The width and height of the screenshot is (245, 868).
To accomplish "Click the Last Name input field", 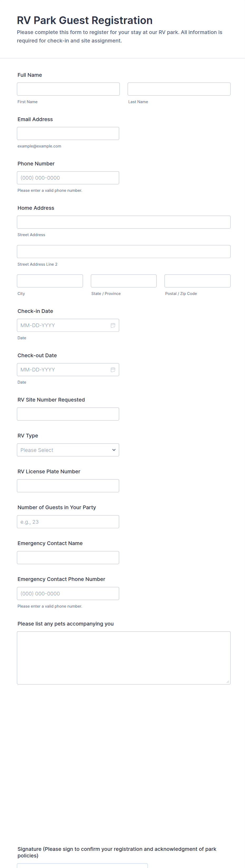I will click(179, 89).
